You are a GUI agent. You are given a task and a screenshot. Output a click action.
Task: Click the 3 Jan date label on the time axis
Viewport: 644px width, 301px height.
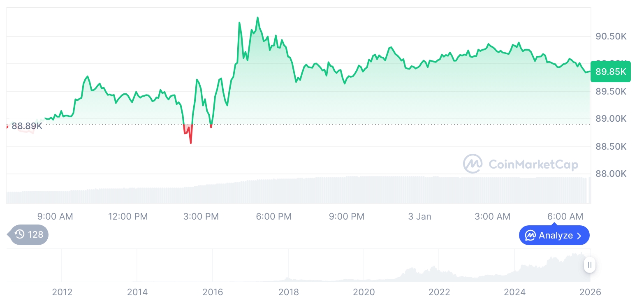tap(419, 216)
